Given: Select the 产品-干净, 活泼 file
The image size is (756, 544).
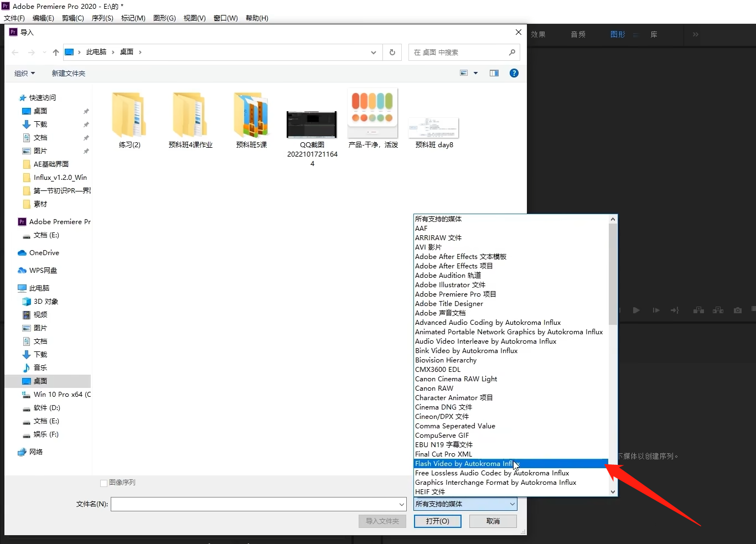Looking at the screenshot, I should pyautogui.click(x=373, y=118).
